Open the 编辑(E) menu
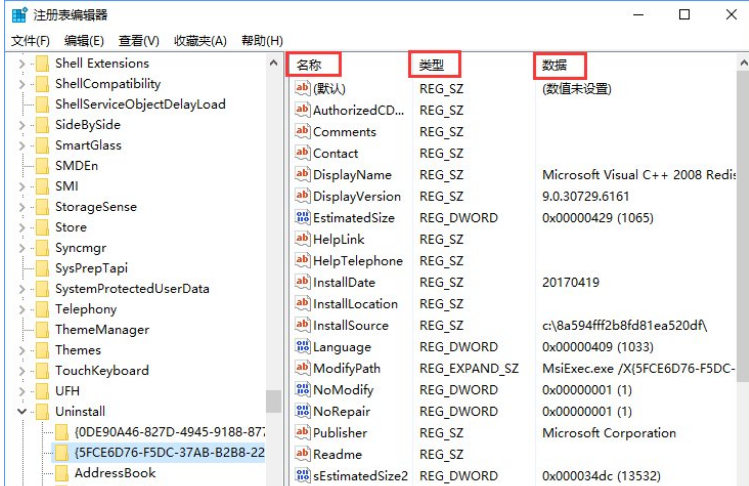 [84, 41]
